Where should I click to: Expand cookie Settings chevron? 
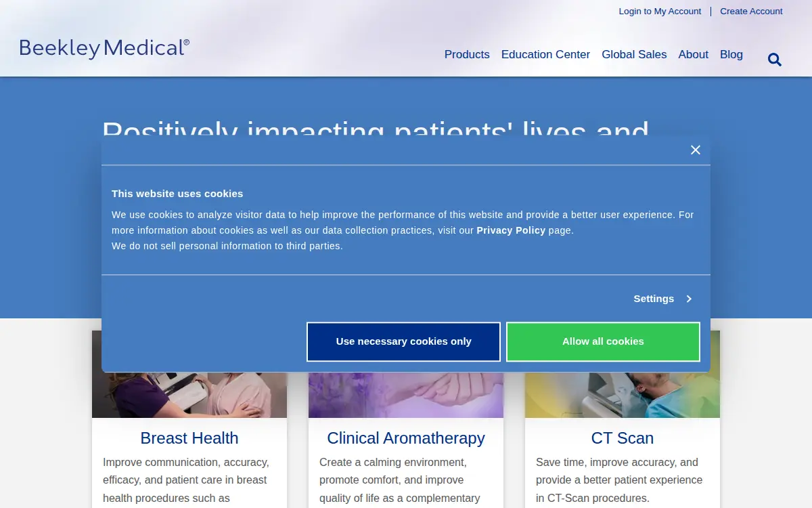point(689,299)
